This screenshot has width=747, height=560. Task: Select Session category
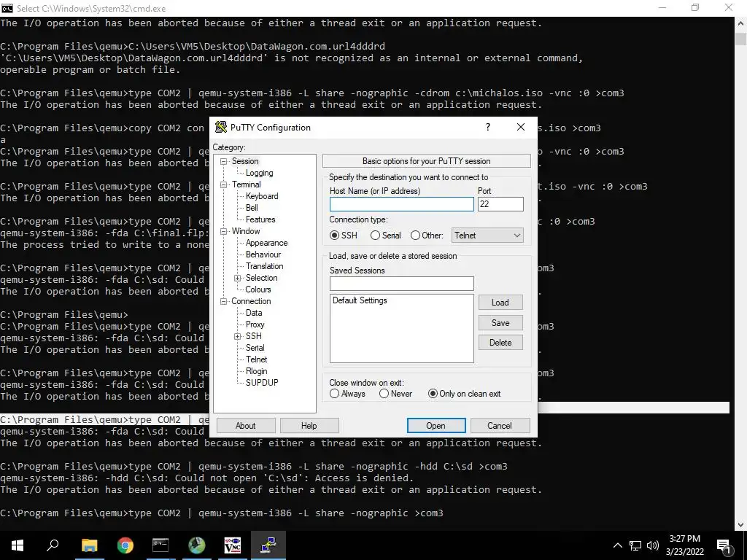click(245, 161)
